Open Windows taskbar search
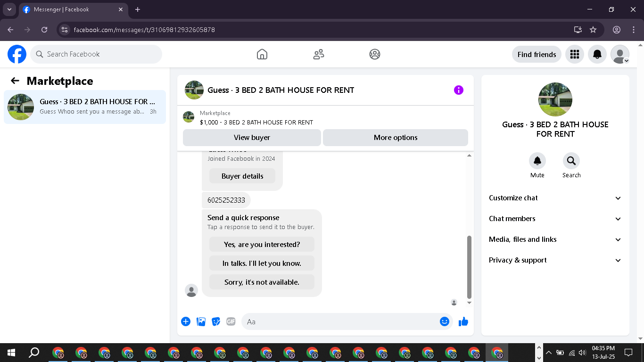Image resolution: width=644 pixels, height=362 pixels. (34, 353)
